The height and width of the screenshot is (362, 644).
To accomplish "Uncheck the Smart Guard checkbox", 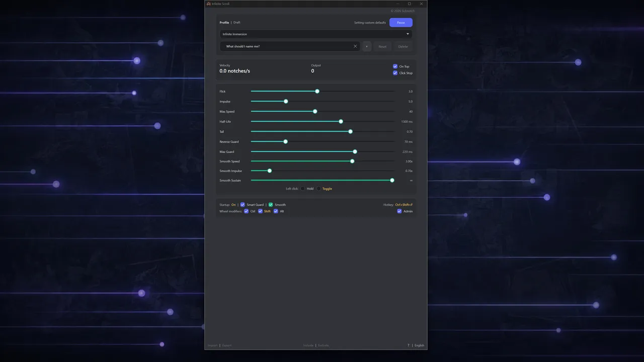I will click(243, 205).
